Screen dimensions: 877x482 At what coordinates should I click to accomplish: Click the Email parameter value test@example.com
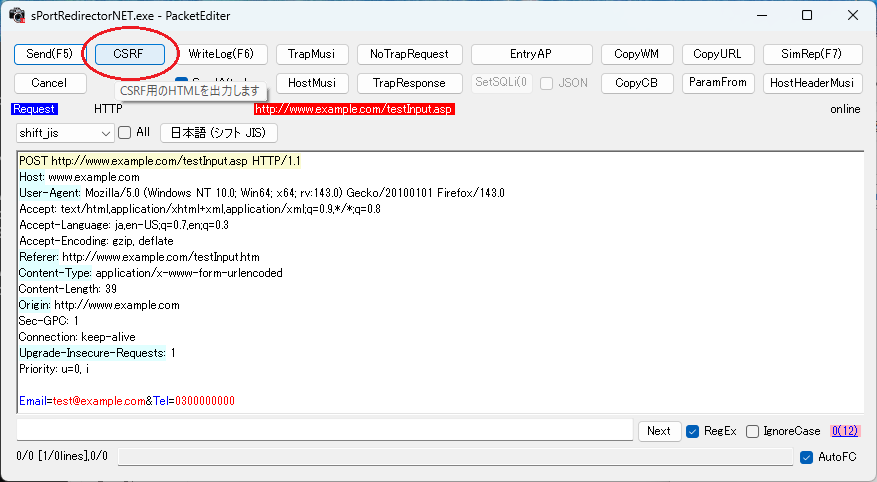click(99, 401)
